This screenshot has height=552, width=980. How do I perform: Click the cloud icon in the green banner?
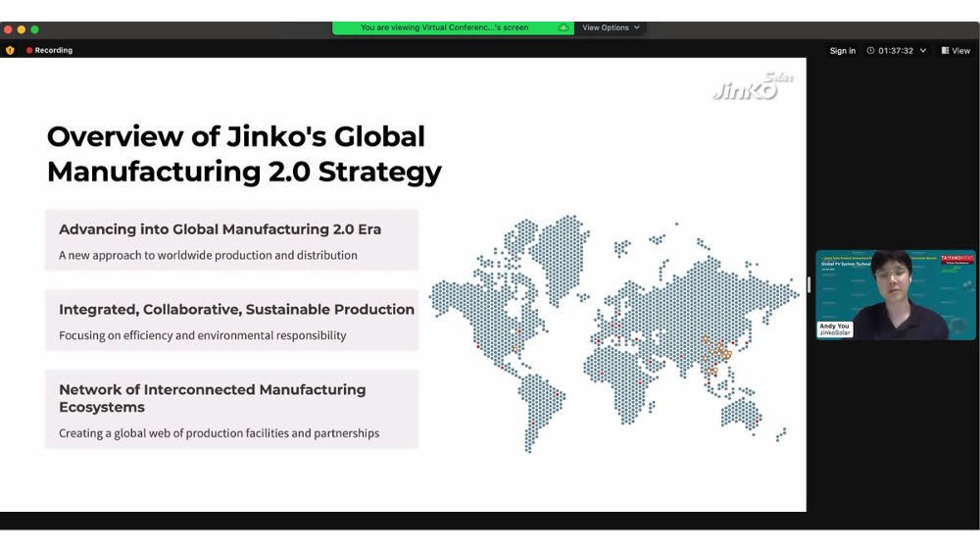point(563,27)
